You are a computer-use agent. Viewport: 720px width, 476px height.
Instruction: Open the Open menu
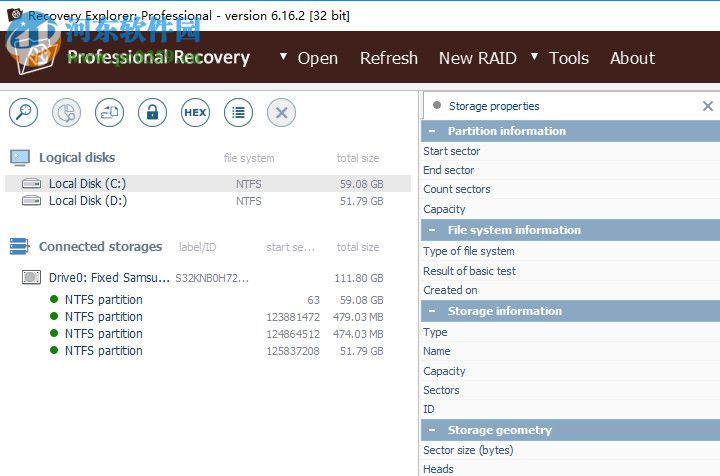point(317,58)
